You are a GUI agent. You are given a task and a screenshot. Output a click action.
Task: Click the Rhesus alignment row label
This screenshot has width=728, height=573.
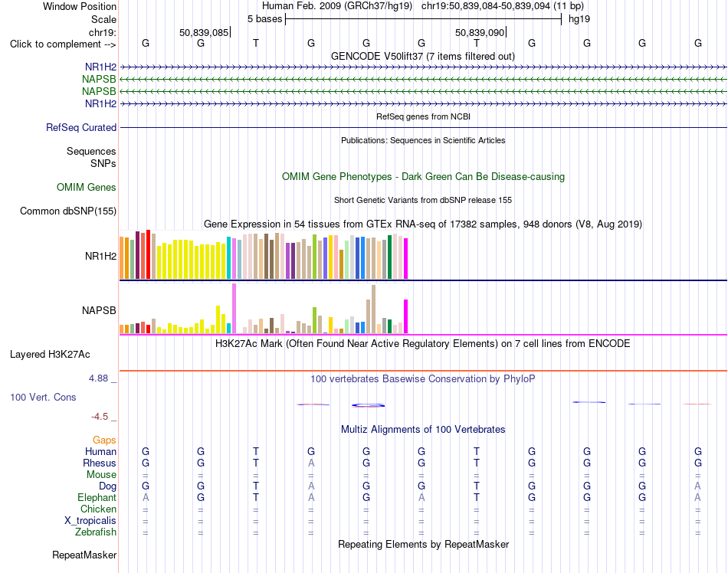point(100,463)
